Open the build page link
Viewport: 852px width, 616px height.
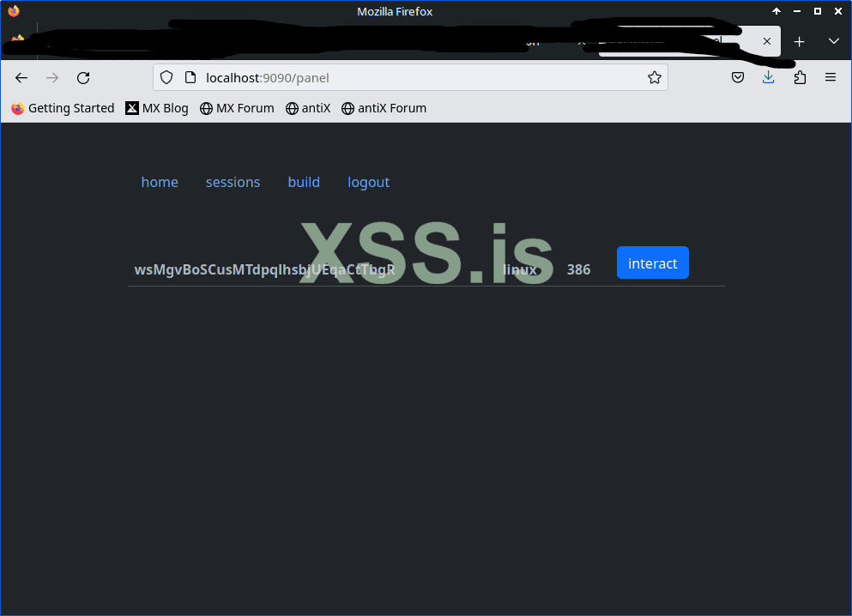304,182
